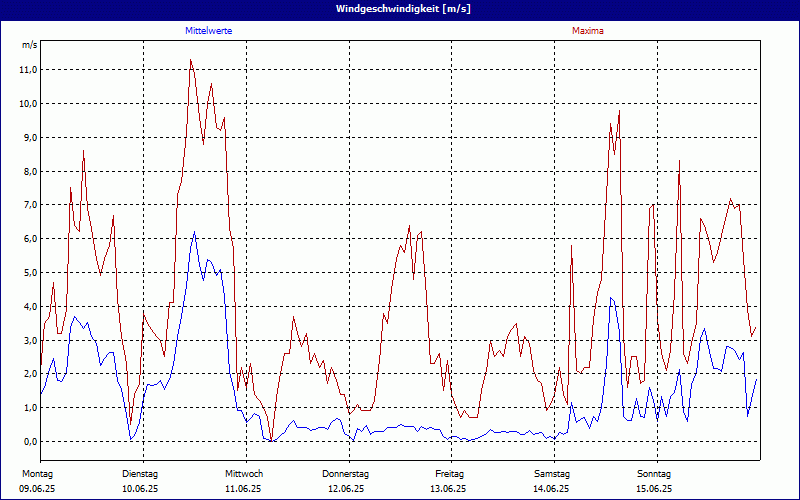800x500 pixels.
Task: Select the Donnerstag day label
Action: 346,474
